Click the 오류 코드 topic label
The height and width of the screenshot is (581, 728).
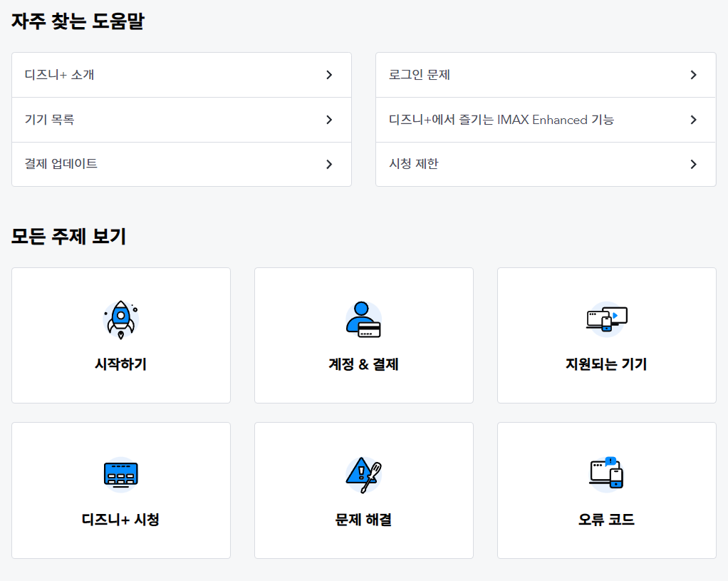[x=606, y=519]
